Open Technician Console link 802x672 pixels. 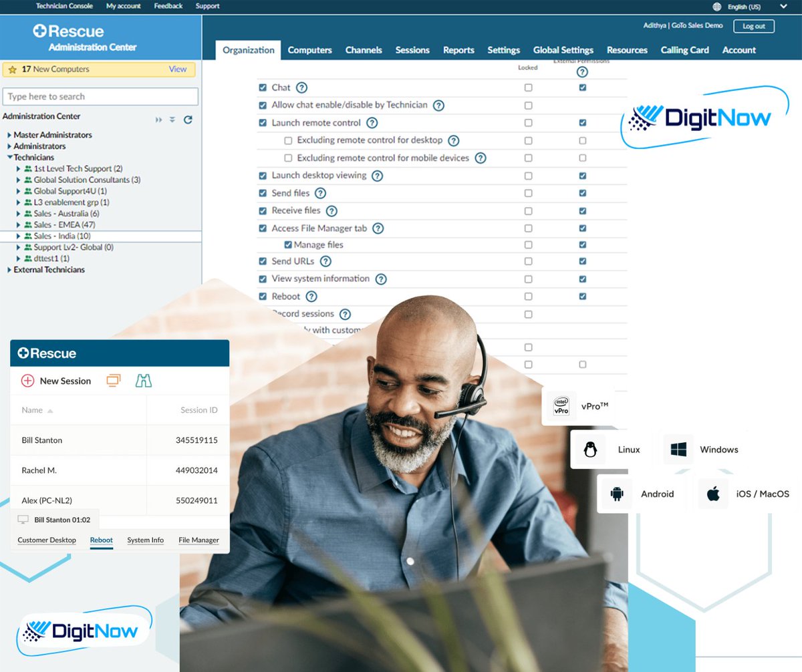[x=65, y=6]
